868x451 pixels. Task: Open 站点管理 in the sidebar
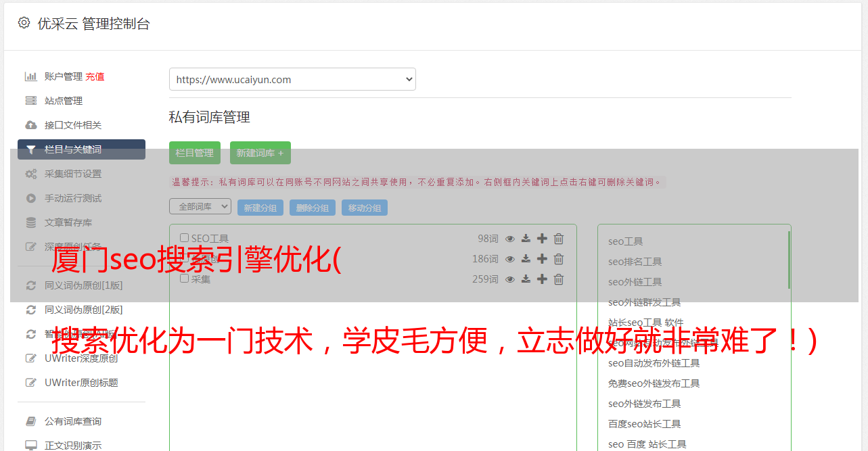[64, 101]
